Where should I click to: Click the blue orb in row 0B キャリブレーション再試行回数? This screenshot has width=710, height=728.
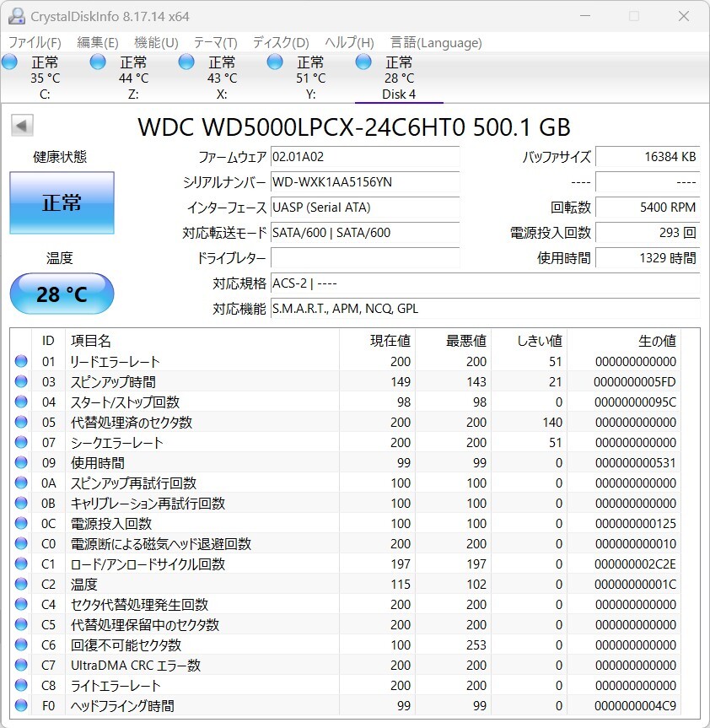pos(21,503)
